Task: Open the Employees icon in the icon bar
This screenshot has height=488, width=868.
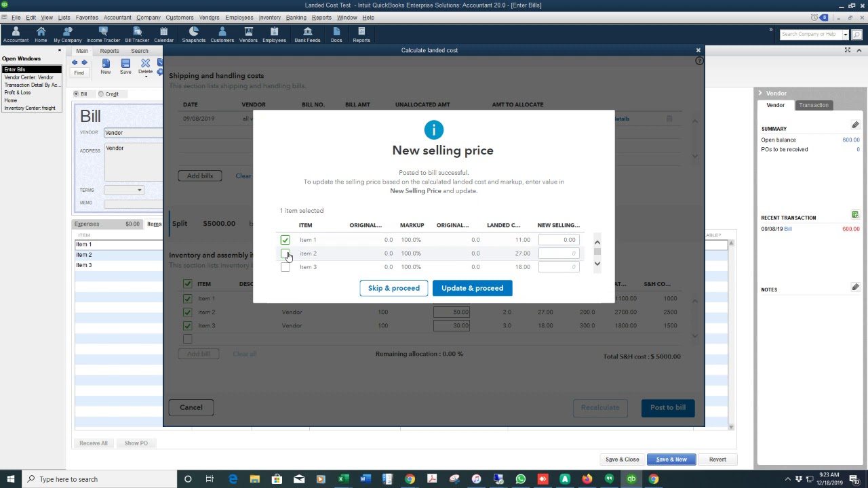Action: (x=274, y=35)
